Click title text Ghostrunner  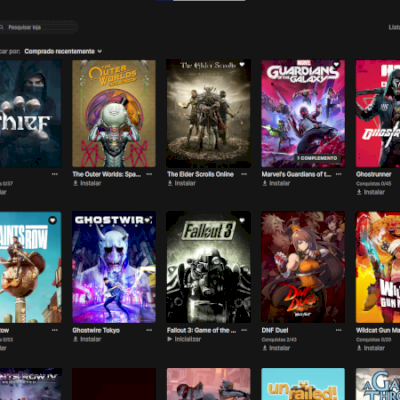374,174
